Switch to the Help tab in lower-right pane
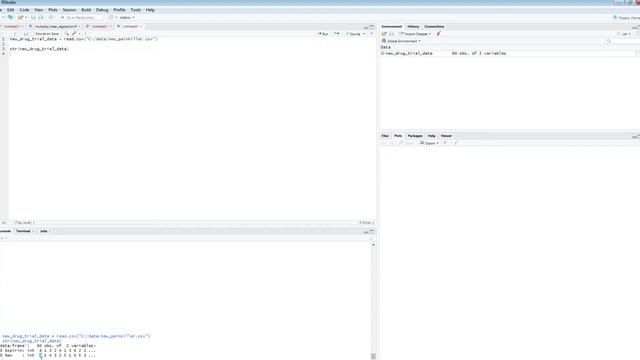Screen dimensions: 640x360 point(431,136)
